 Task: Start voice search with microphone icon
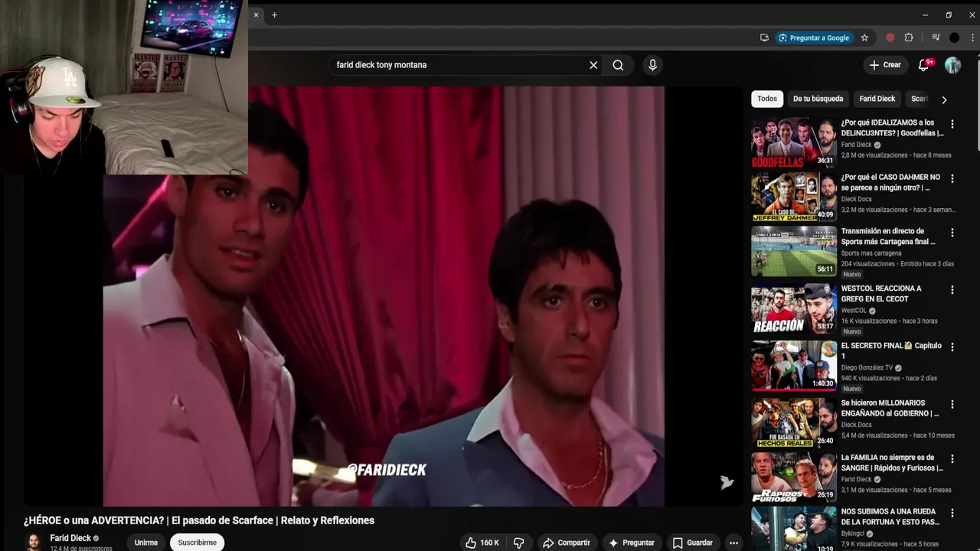tap(652, 65)
